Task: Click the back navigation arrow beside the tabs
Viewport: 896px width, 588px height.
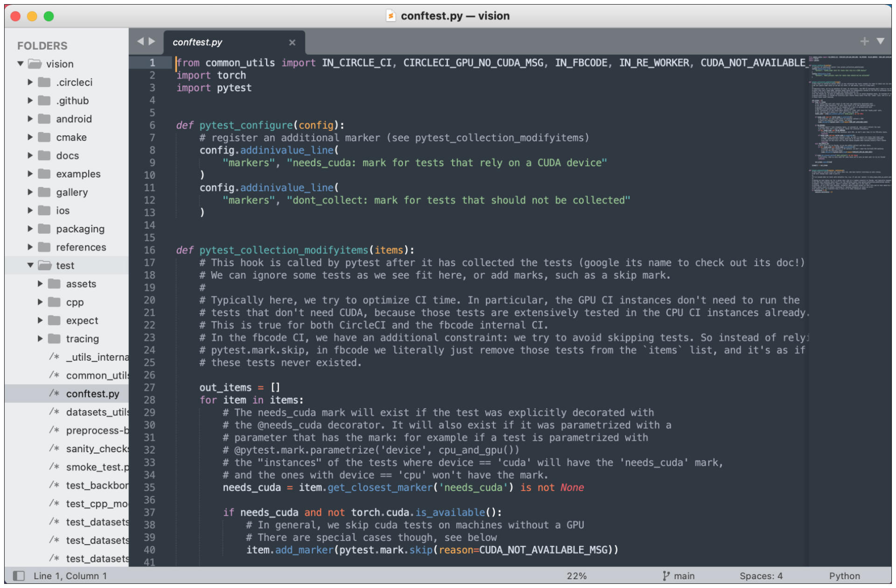Action: pos(140,42)
